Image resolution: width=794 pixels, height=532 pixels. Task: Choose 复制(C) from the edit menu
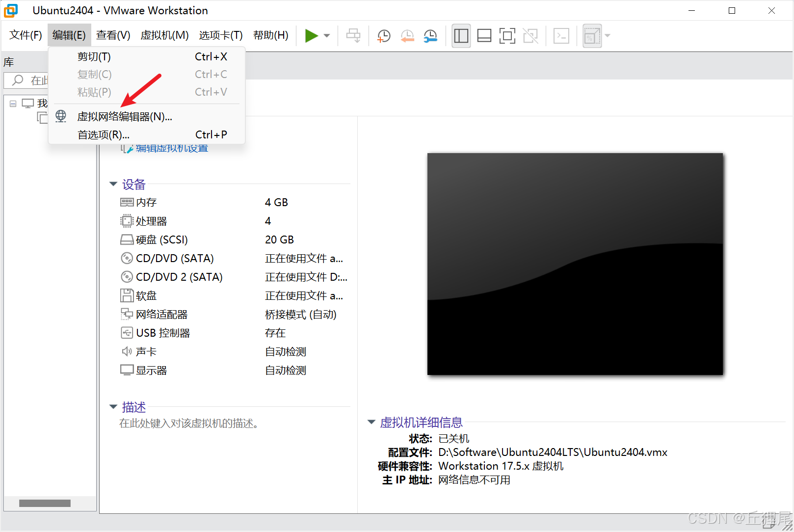[147, 75]
